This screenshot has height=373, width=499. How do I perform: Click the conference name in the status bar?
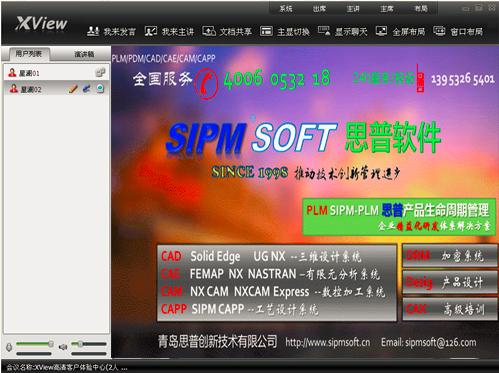click(x=67, y=367)
